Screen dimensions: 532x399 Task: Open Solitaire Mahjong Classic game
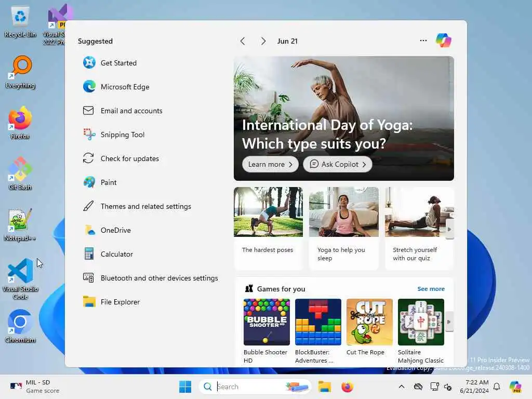point(421,331)
